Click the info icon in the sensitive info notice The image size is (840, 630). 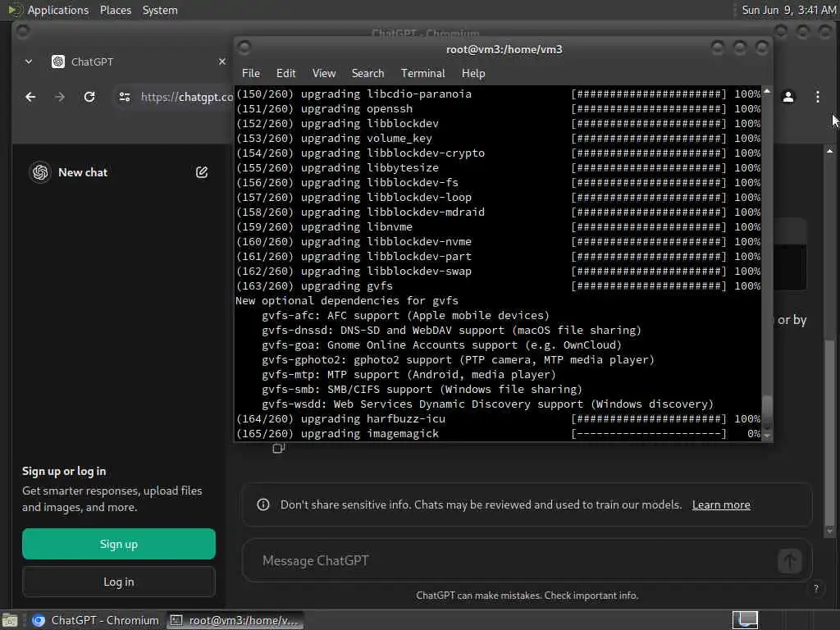263,504
